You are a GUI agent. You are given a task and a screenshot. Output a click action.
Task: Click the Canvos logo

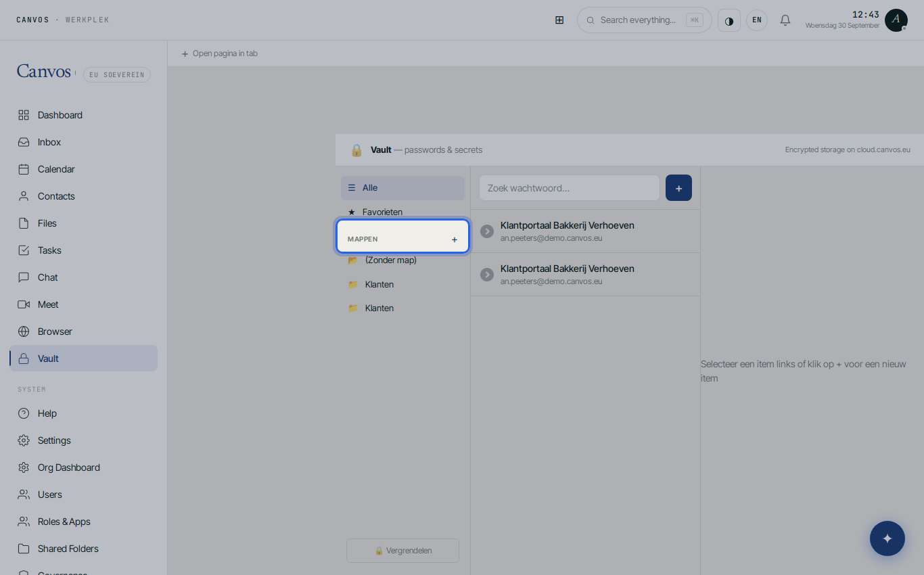coord(44,72)
